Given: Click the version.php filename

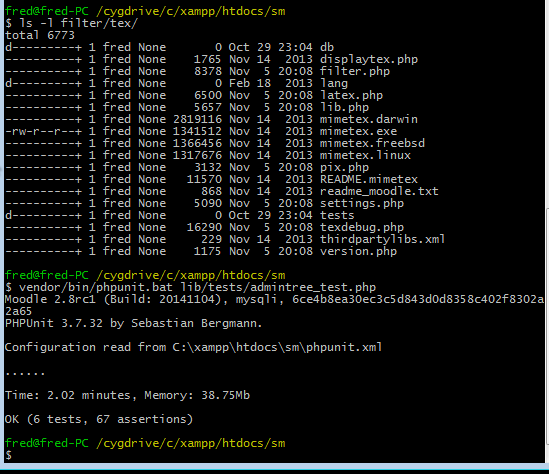Looking at the screenshot, I should point(358,251).
